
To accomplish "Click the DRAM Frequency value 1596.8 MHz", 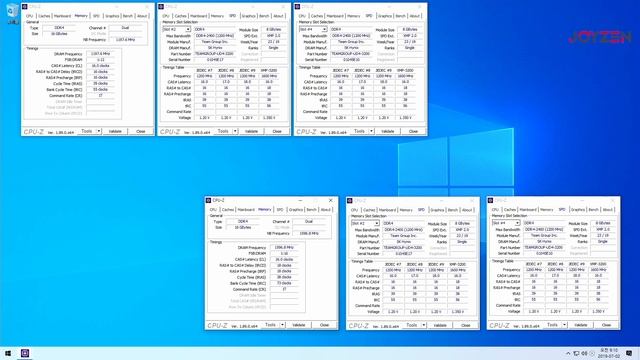I will coord(284,248).
